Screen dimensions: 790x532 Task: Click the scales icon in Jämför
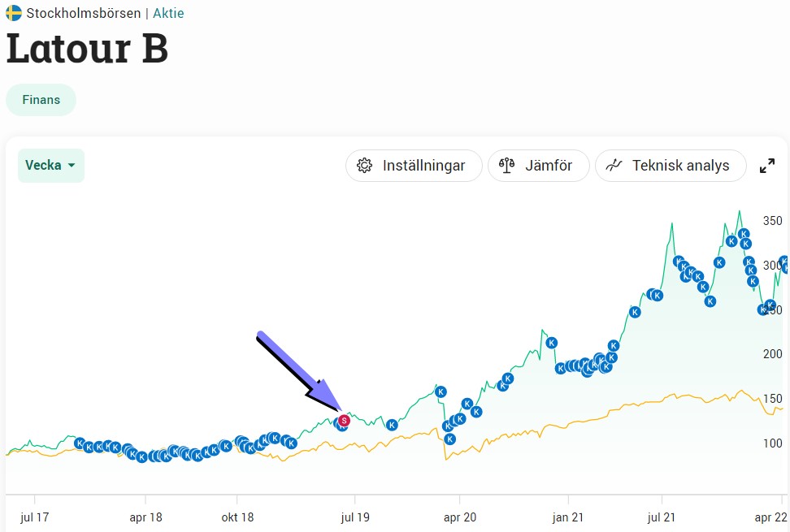[506, 165]
